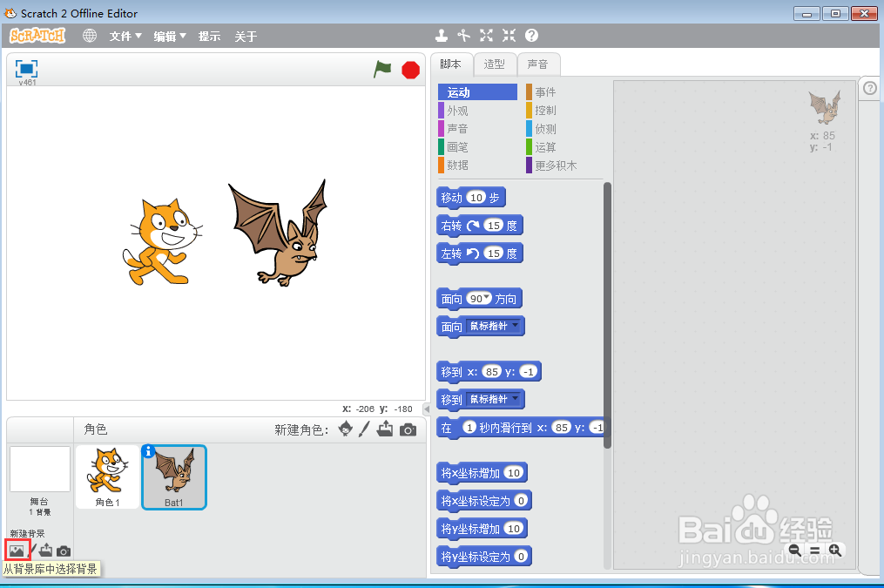Paint a new sprite with the brush icon
This screenshot has height=588, width=884.
(364, 429)
